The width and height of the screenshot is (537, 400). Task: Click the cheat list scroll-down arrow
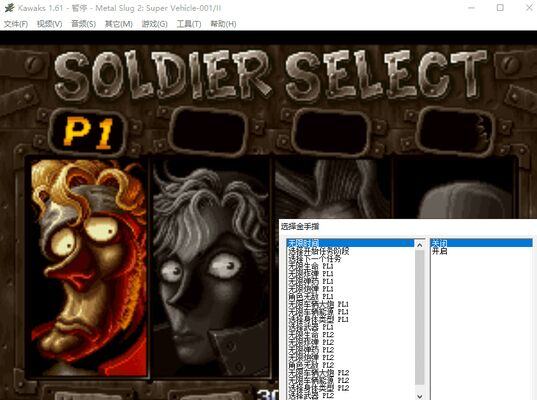(420, 396)
